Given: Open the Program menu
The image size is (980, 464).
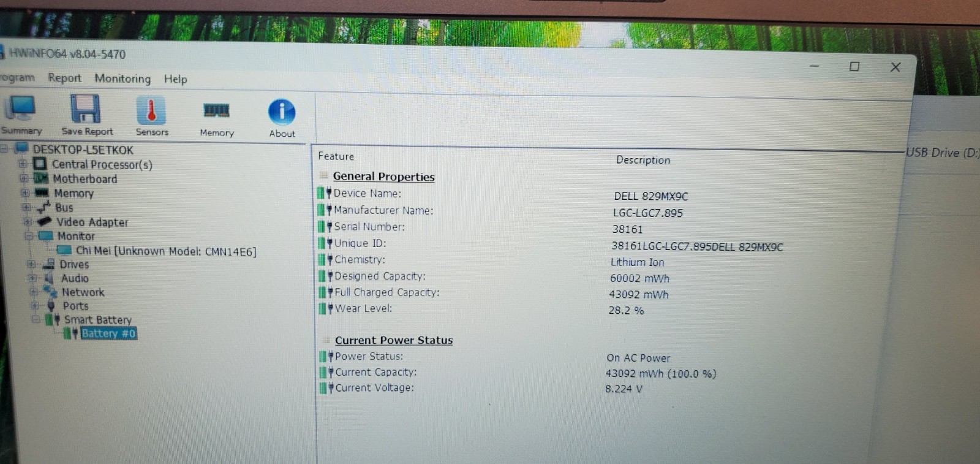Looking at the screenshot, I should click(17, 77).
